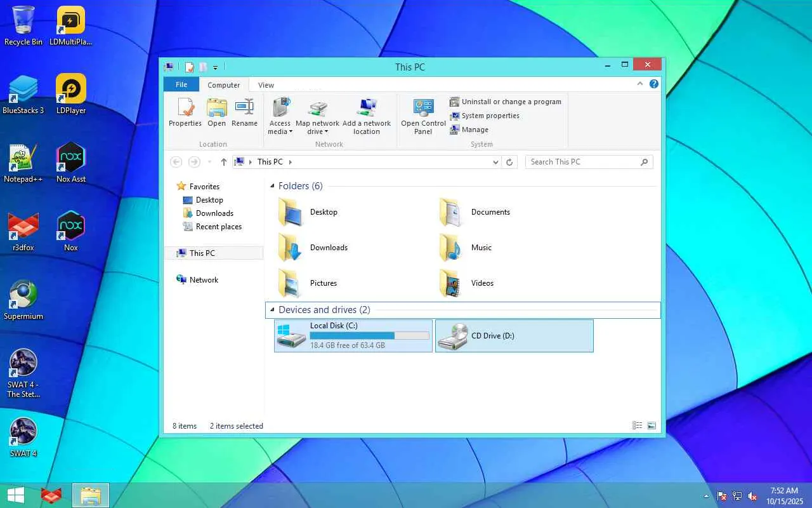
Task: Click the Forward navigation arrow
Action: [194, 162]
